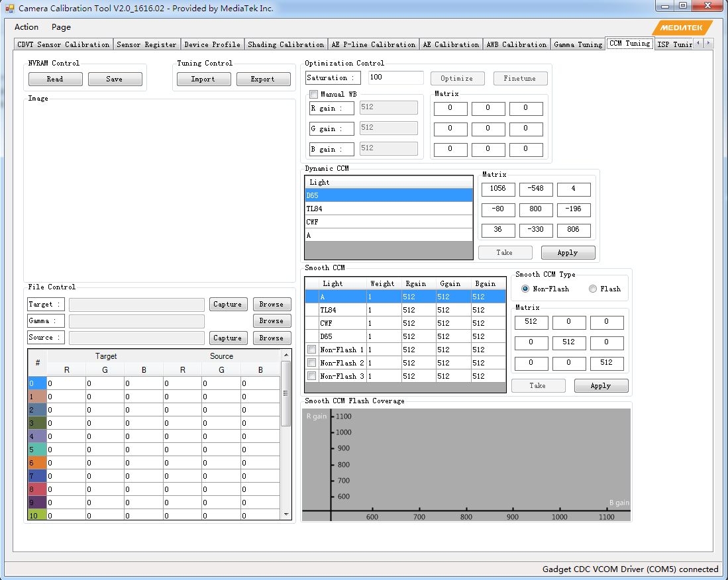Click Browse button for Gamma file
Screen dimensions: 728x580
coord(272,320)
